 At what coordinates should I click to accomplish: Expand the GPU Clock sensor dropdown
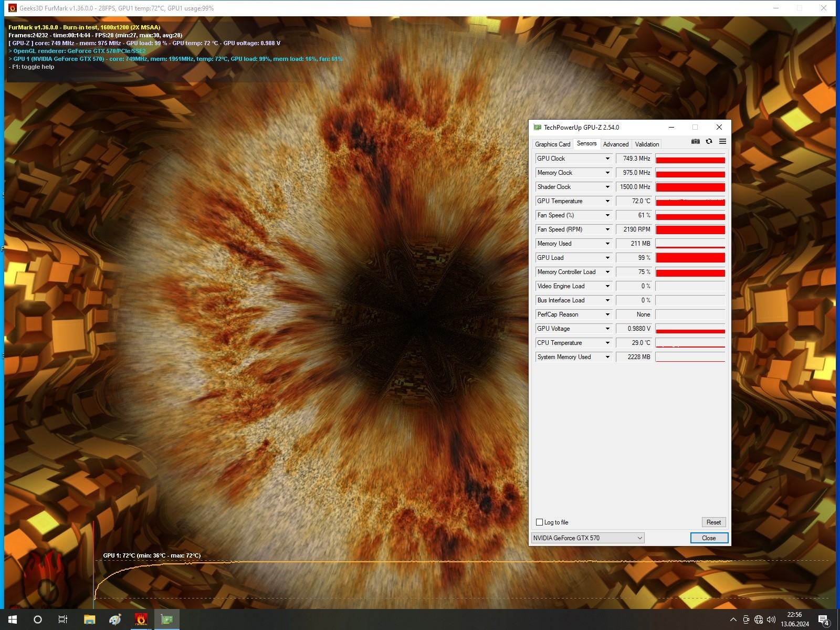tap(607, 159)
